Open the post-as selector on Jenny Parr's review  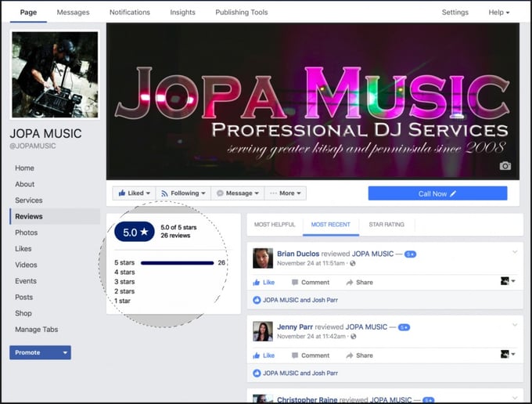pyautogui.click(x=508, y=354)
